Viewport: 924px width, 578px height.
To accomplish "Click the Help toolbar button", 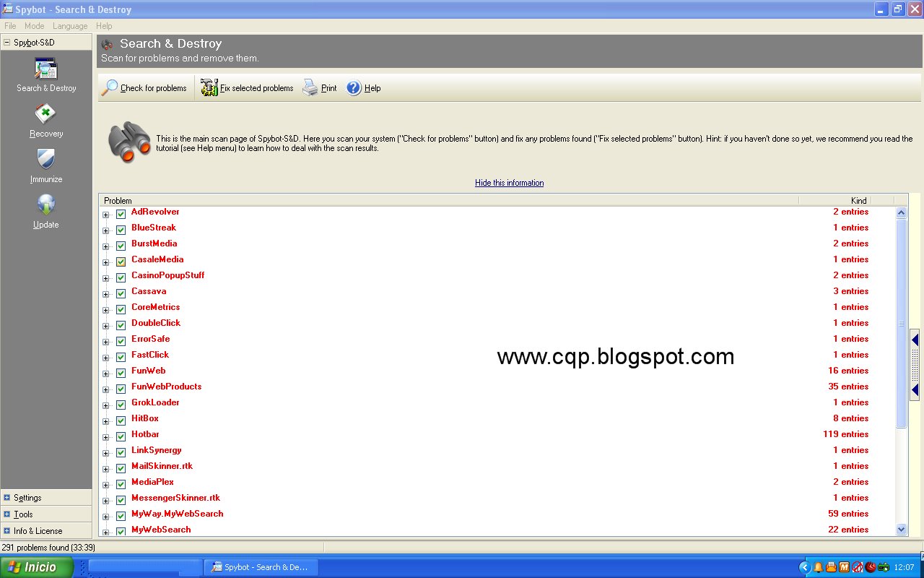I will point(363,88).
